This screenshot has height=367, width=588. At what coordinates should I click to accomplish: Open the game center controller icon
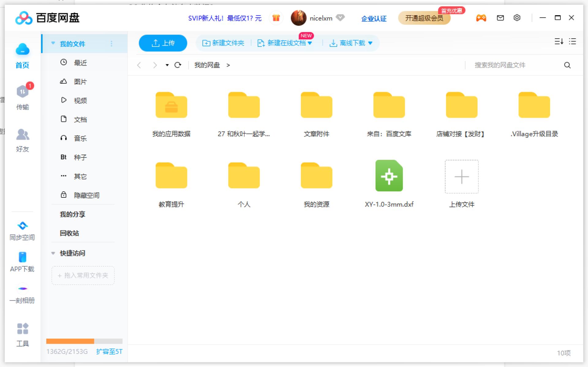[x=481, y=18]
